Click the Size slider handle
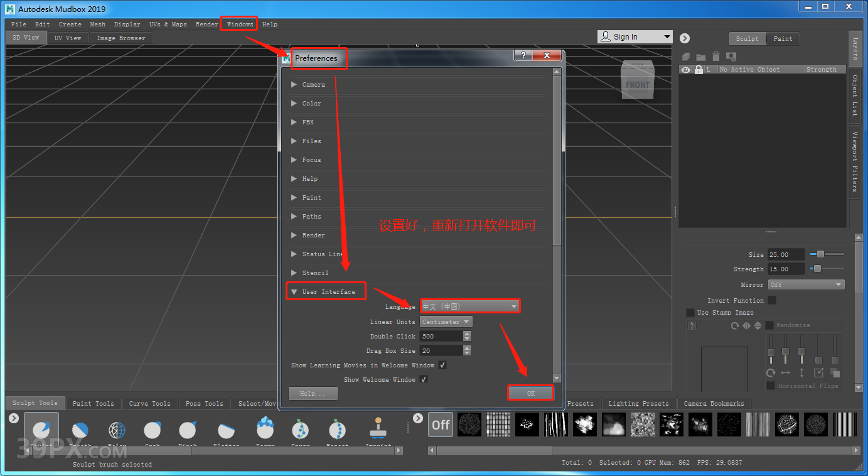Image resolution: width=868 pixels, height=476 pixels. tap(820, 254)
